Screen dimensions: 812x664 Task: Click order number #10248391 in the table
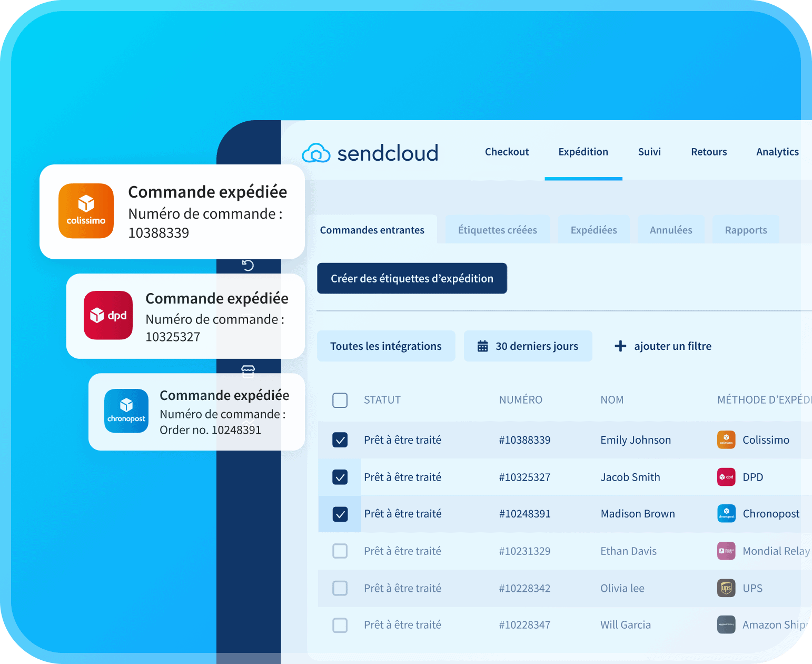(x=525, y=514)
